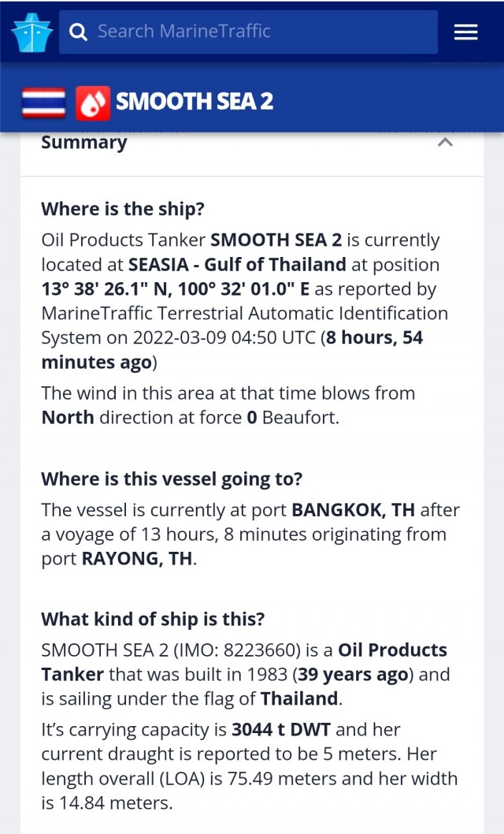
Task: Open the RAYONG, TH port link
Action: [137, 558]
